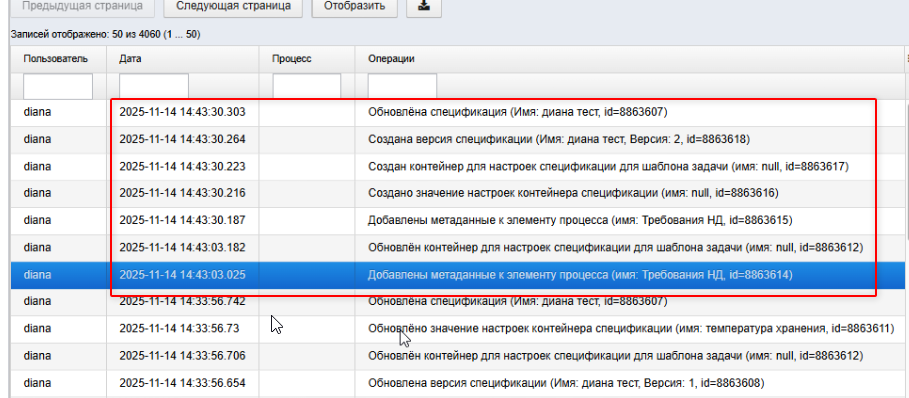The image size is (909, 398).
Task: Click 'температура хранения' operation id=8863611
Action: [631, 328]
